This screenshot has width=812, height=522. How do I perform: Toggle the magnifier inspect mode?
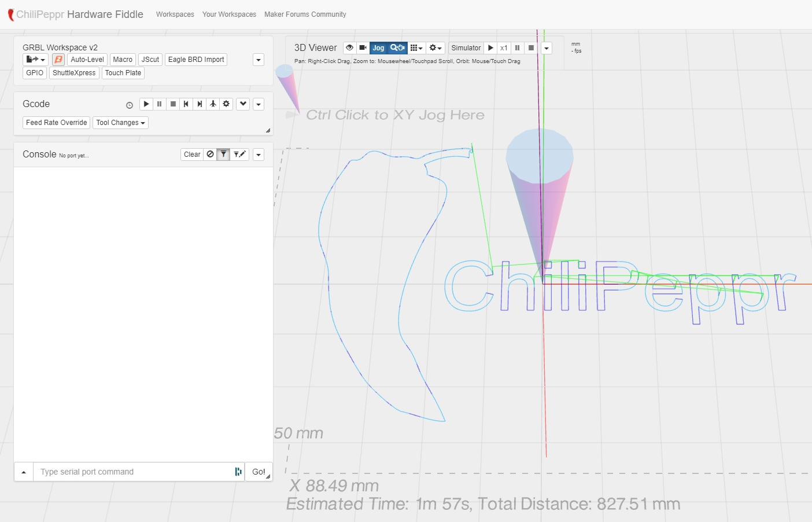coord(397,48)
